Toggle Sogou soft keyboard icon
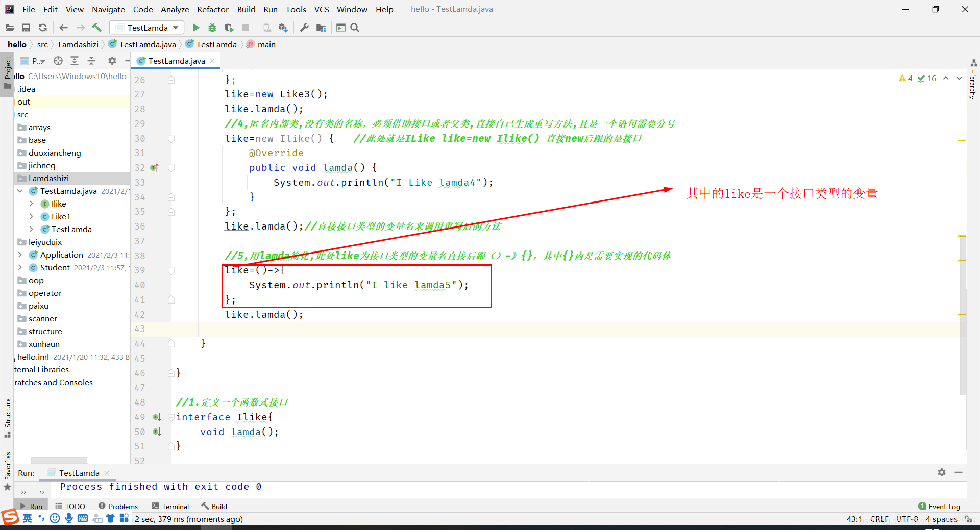Image resolution: width=980 pixels, height=530 pixels. point(83,518)
